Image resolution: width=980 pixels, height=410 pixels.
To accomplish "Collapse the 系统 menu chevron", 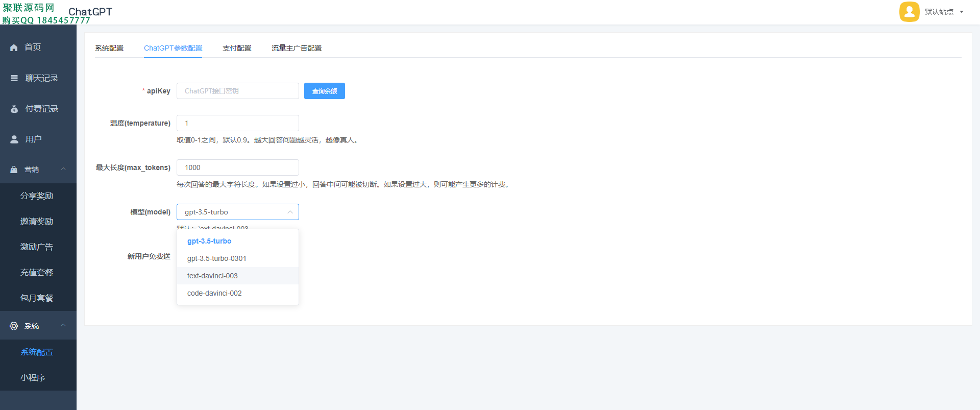I will 63,325.
